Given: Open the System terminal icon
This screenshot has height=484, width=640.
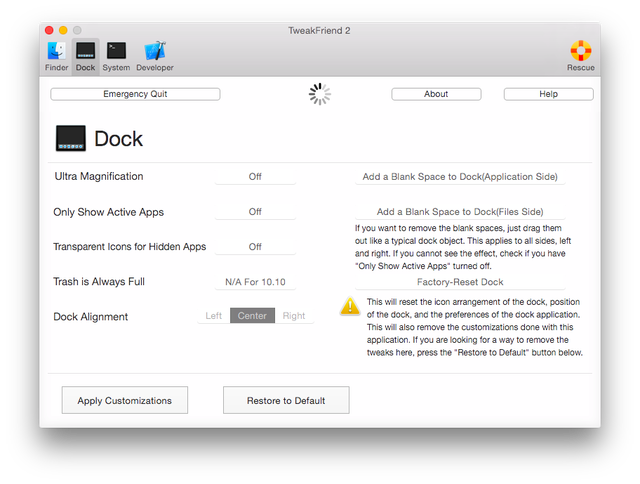Looking at the screenshot, I should click(x=116, y=56).
